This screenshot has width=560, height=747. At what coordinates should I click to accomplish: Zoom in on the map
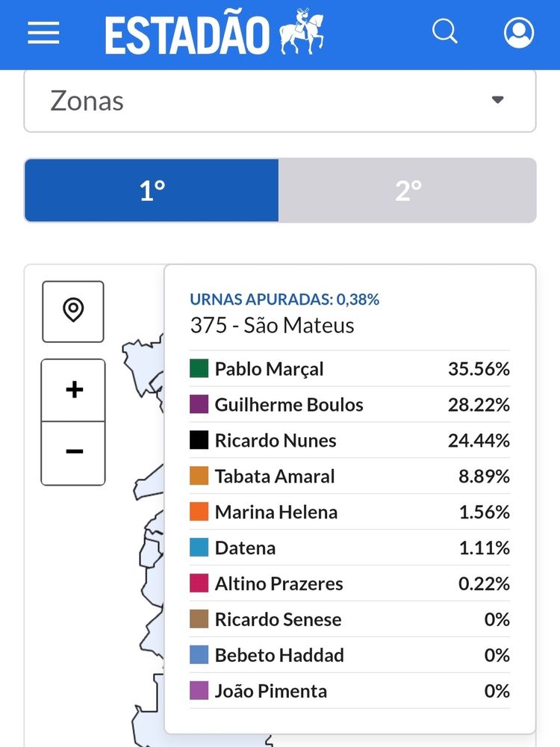(74, 390)
